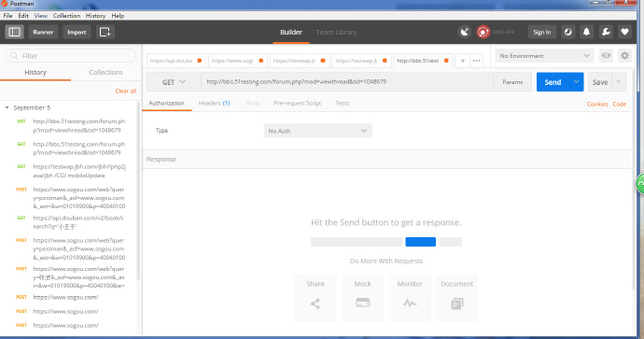Image resolution: width=644 pixels, height=339 pixels.
Task: Open the Help menu
Action: click(118, 16)
